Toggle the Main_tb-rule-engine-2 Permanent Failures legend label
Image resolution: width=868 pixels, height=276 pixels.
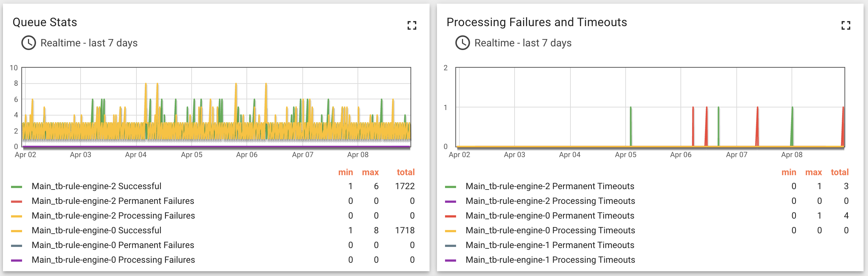pos(113,201)
